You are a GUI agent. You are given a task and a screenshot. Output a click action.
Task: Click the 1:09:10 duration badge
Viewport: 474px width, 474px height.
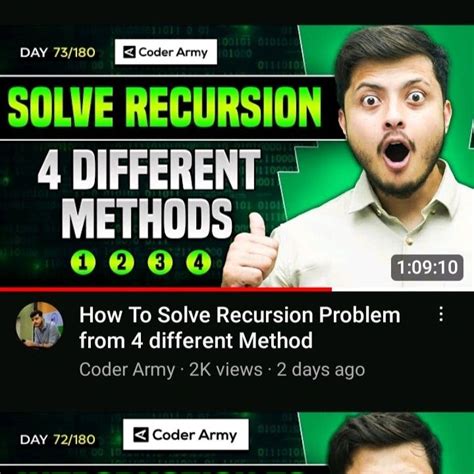click(x=427, y=267)
